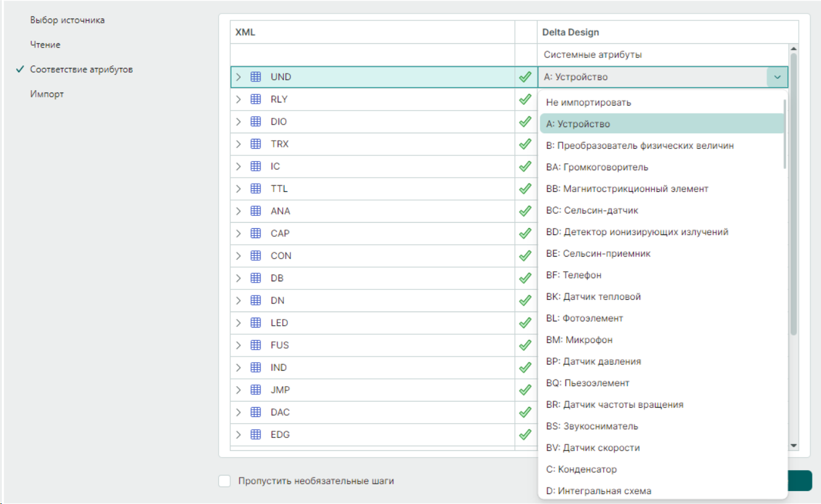Pick 'BM: Микрофон' option

click(x=579, y=340)
